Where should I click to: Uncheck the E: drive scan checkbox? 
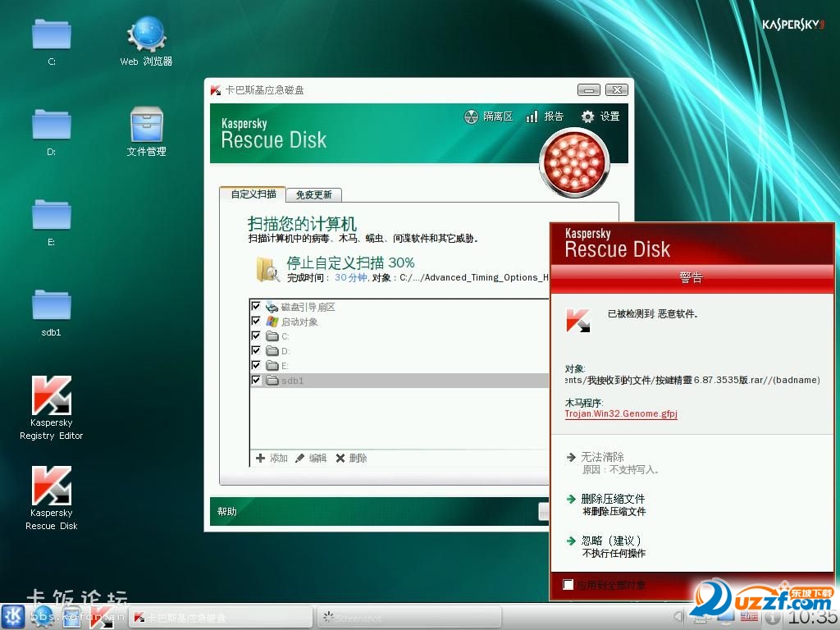point(256,365)
